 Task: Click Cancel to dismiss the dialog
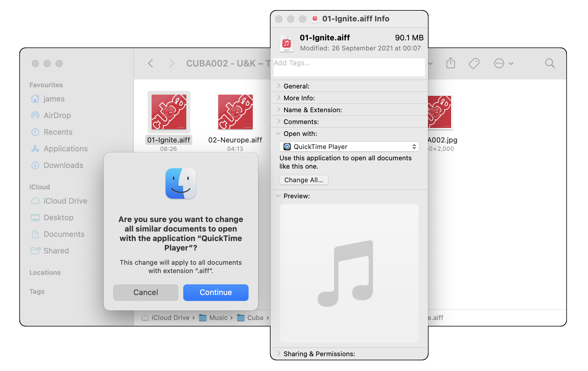pos(146,292)
